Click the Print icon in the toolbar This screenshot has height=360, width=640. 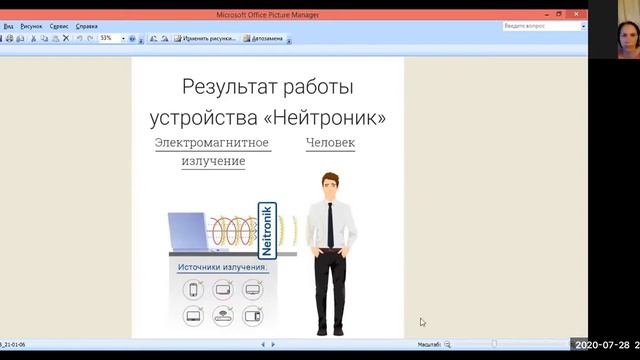[9, 38]
